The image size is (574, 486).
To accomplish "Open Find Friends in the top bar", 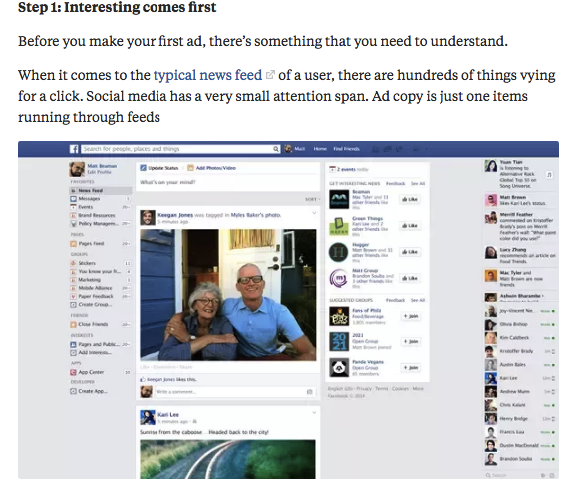I will click(346, 149).
